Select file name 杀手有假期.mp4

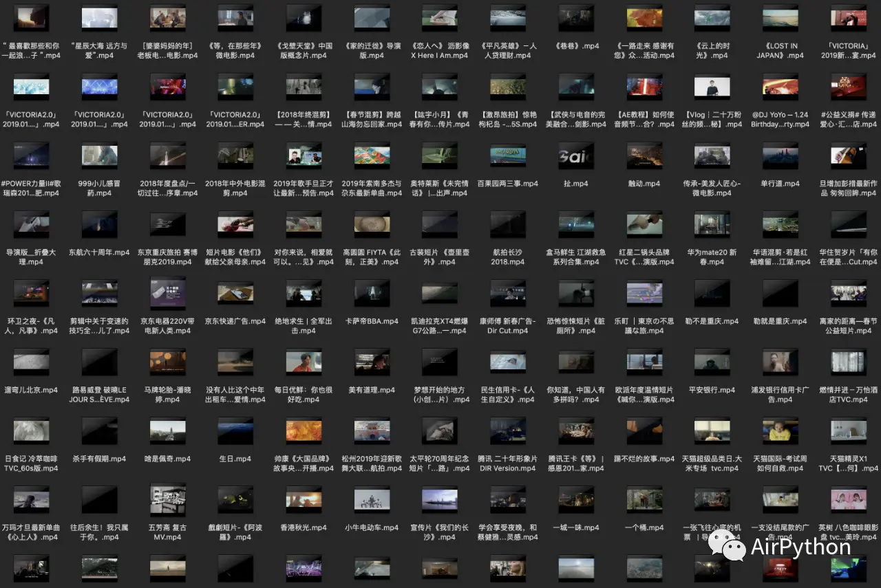99,459
